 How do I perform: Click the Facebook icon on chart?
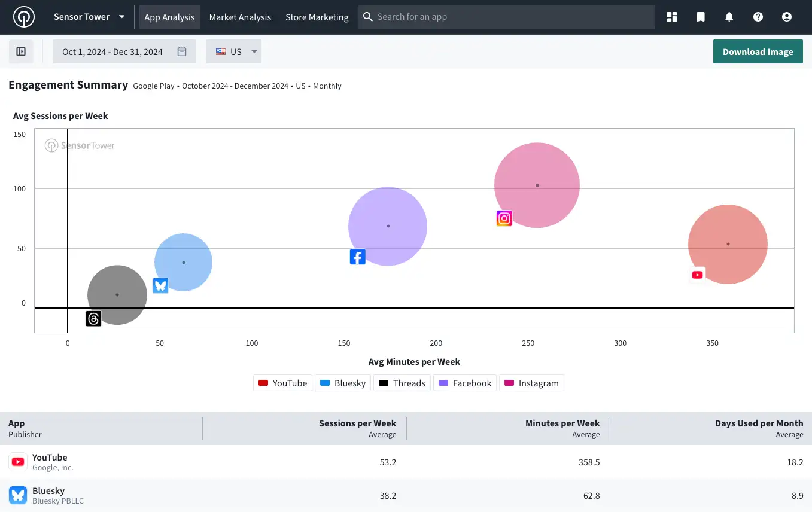coord(357,257)
